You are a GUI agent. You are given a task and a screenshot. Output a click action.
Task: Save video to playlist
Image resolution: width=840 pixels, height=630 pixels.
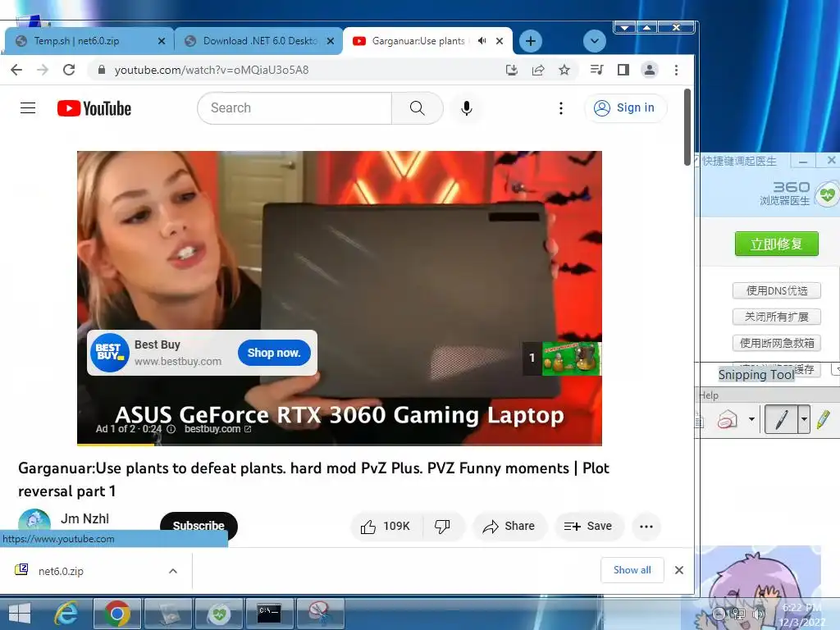tap(587, 527)
